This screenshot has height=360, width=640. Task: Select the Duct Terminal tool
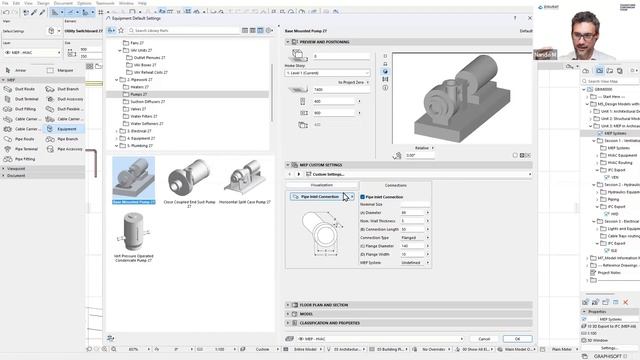coord(20,99)
